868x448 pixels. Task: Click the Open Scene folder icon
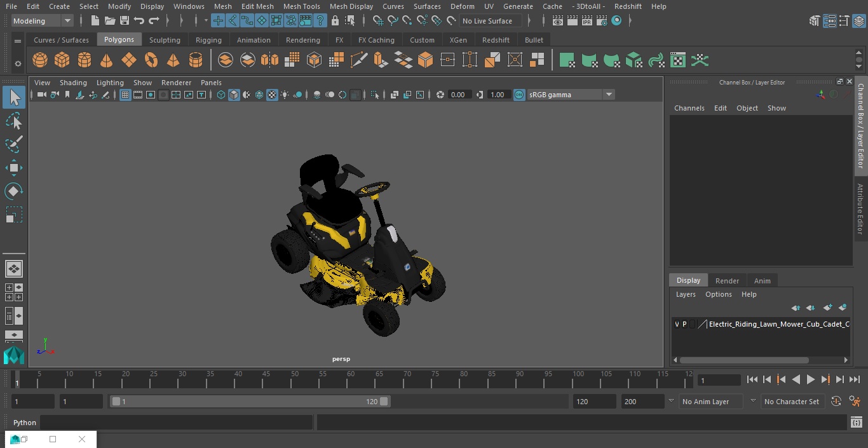(x=110, y=21)
